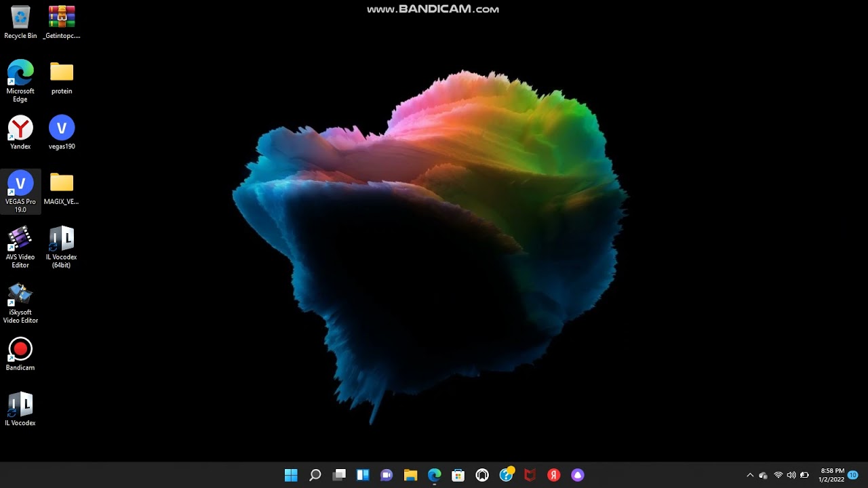This screenshot has width=868, height=488.
Task: Open Yandex from the taskbar
Action: coord(554,475)
